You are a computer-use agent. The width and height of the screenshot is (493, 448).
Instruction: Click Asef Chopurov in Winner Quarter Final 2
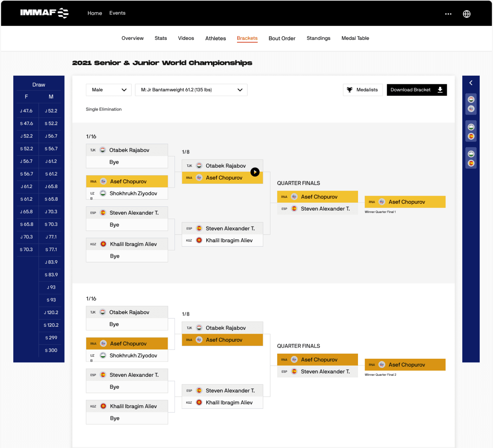[x=405, y=365]
